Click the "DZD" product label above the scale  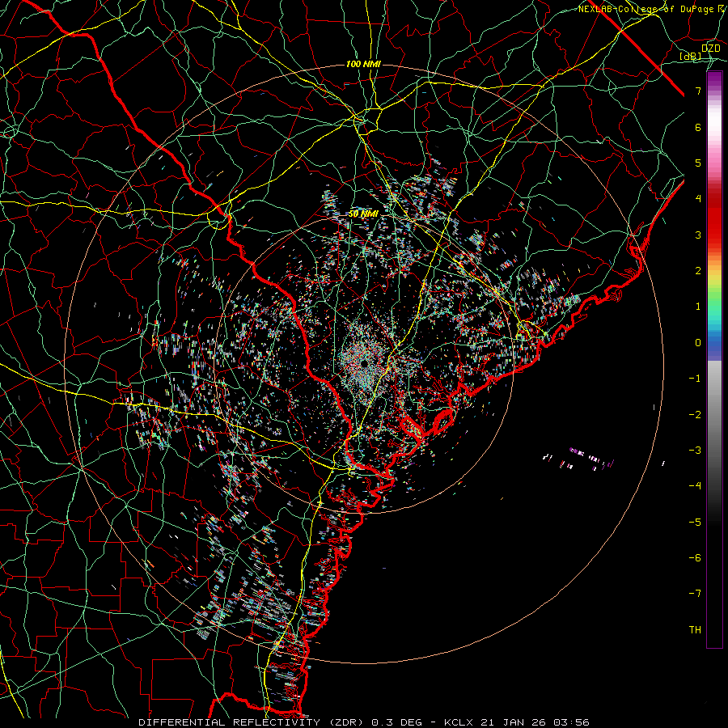pos(710,48)
